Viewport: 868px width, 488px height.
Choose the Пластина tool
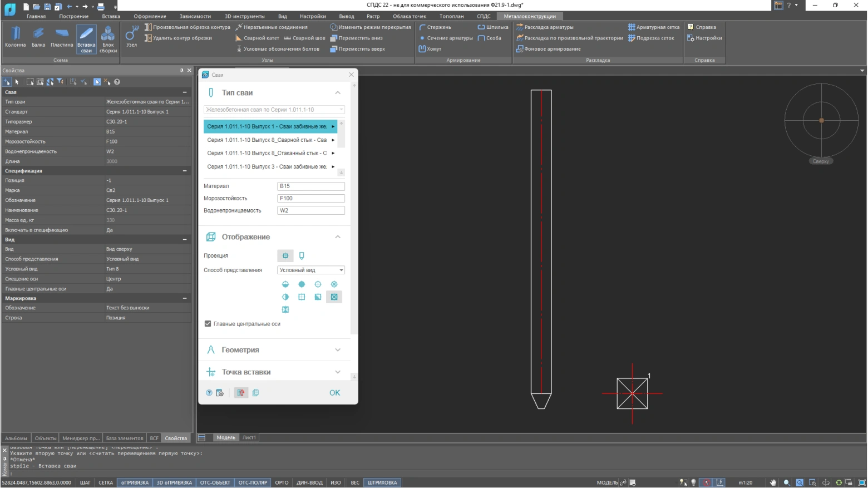[62, 37]
